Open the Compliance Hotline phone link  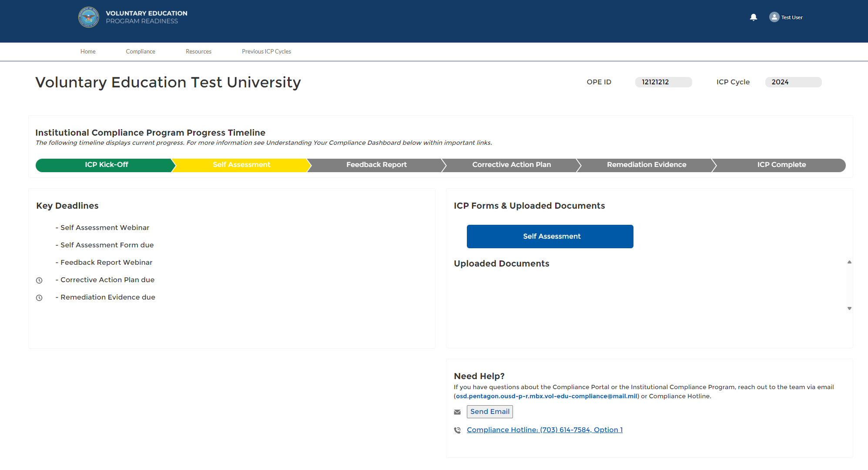point(544,430)
